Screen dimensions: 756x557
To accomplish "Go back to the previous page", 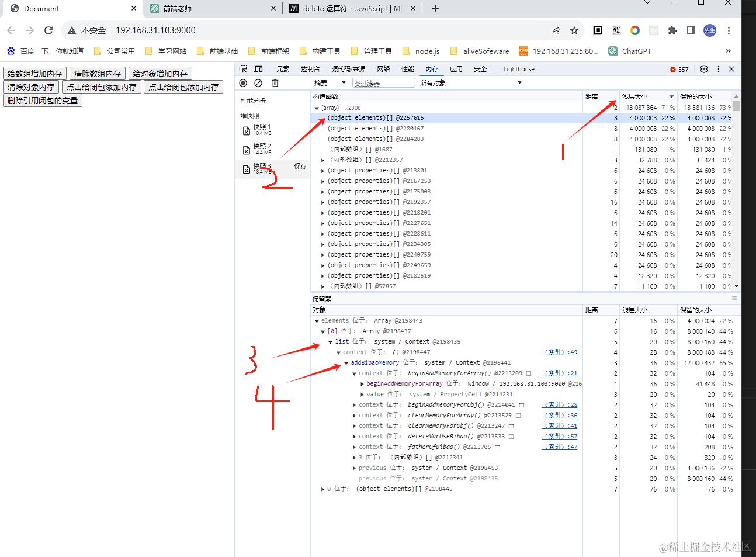I will (x=11, y=30).
